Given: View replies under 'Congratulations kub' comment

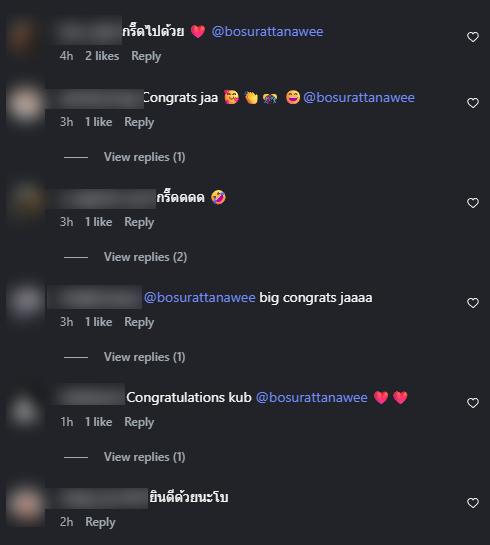Looking at the screenshot, I should [x=144, y=457].
